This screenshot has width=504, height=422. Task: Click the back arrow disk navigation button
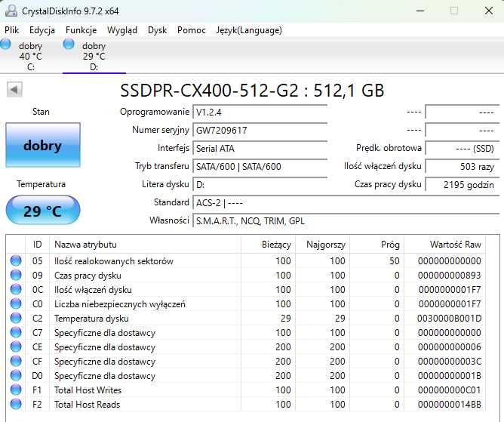click(14, 89)
